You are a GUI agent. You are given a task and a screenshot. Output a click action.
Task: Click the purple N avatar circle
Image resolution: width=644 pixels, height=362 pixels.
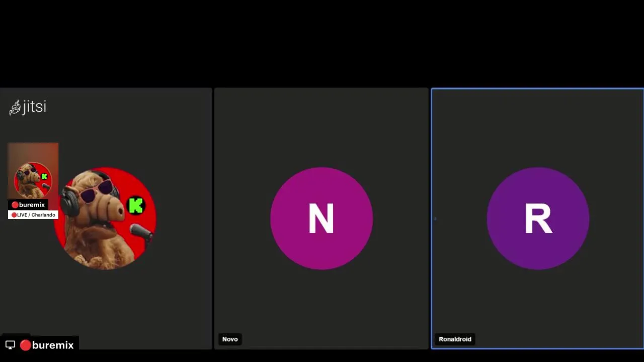(x=321, y=218)
